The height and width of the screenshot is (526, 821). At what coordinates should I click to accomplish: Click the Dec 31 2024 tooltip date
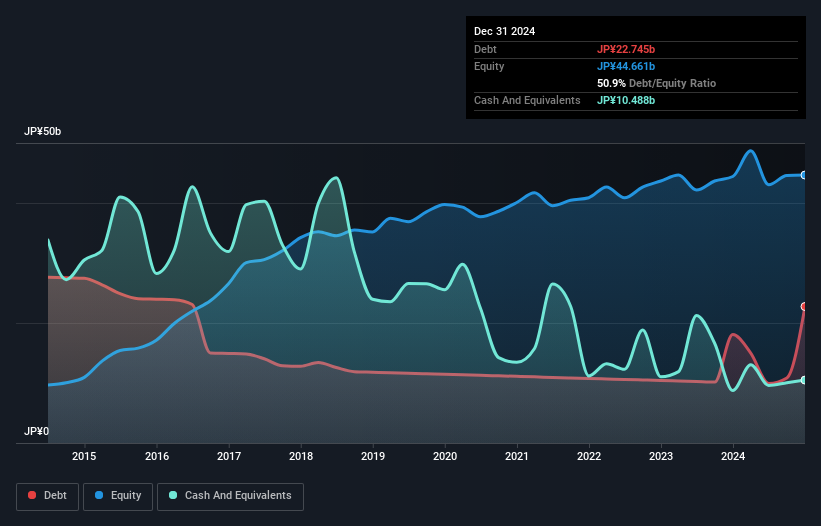[504, 31]
